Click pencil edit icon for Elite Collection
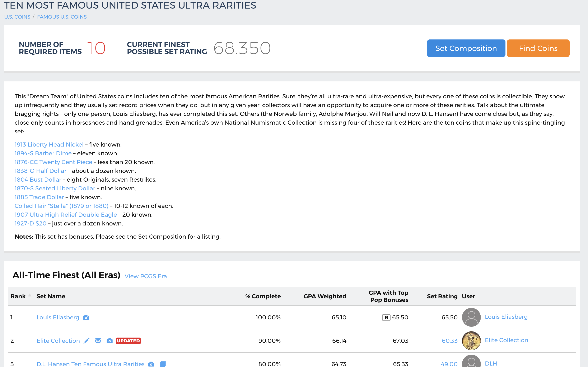The height and width of the screenshot is (367, 588). point(87,340)
